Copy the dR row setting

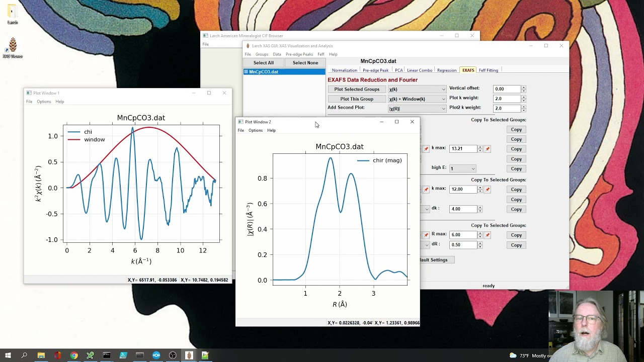(x=516, y=245)
